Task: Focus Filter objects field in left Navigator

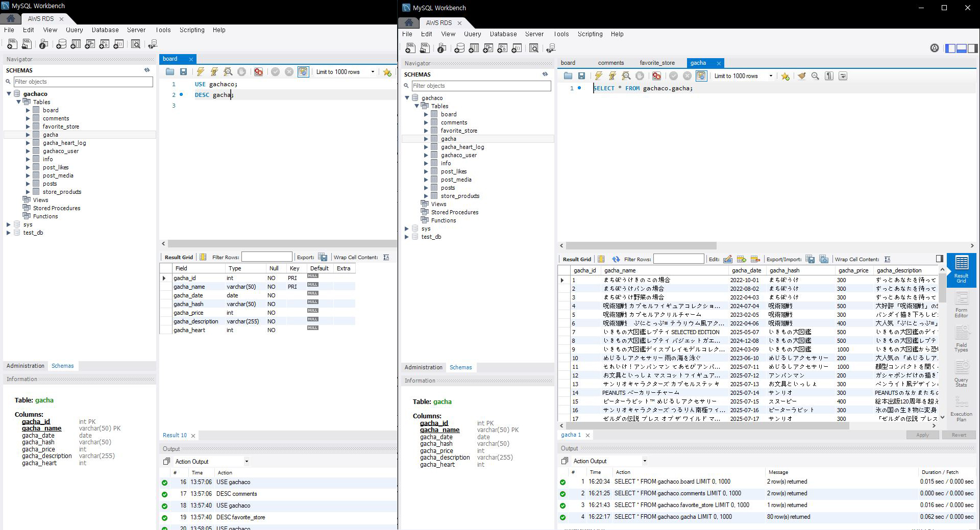Action: pos(83,82)
